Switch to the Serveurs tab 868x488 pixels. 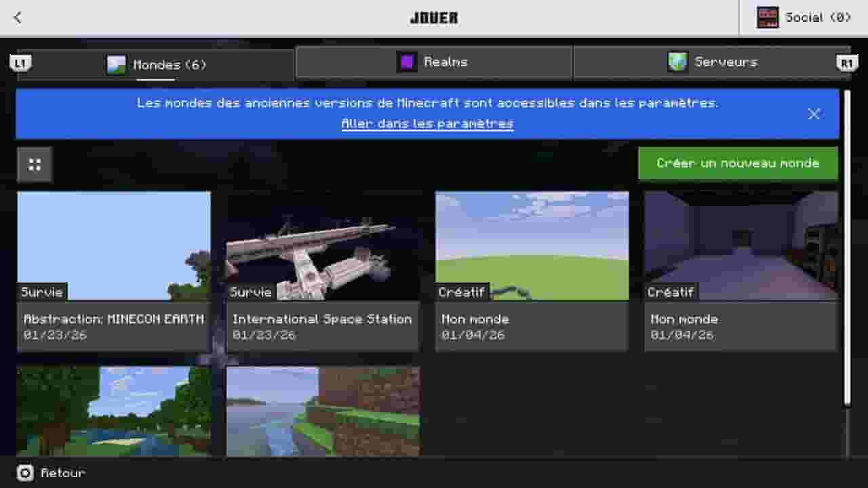712,62
